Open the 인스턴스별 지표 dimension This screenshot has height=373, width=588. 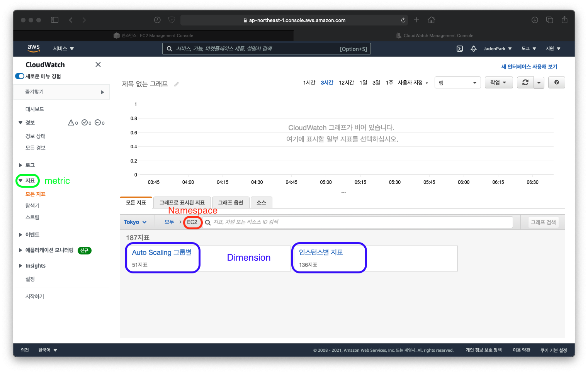click(x=321, y=252)
